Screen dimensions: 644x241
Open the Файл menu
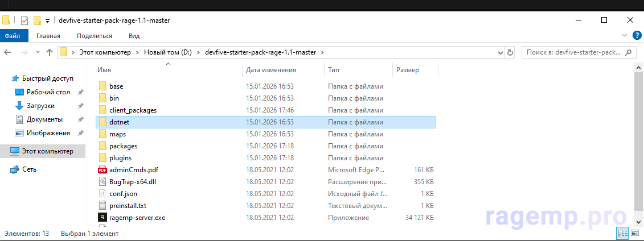click(13, 36)
